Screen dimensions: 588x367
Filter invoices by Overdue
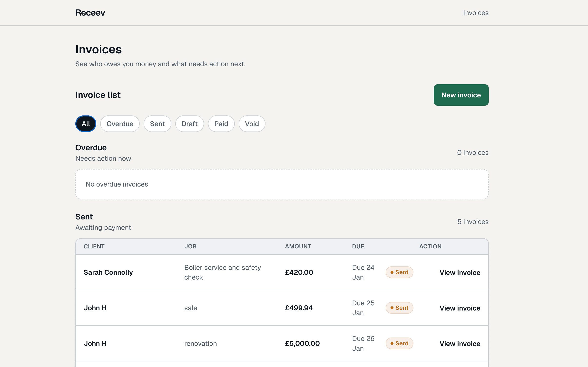click(x=120, y=123)
